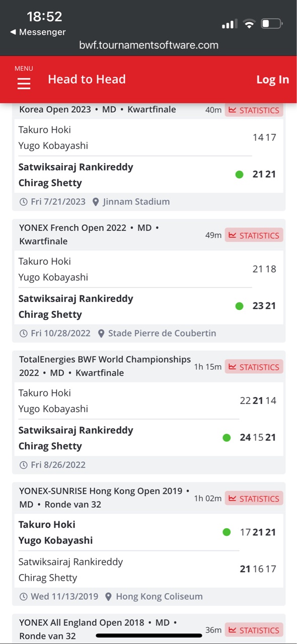Click the Stade Pierre de Coubertin pin icon
Screen dimensions: 297x644
(101, 334)
